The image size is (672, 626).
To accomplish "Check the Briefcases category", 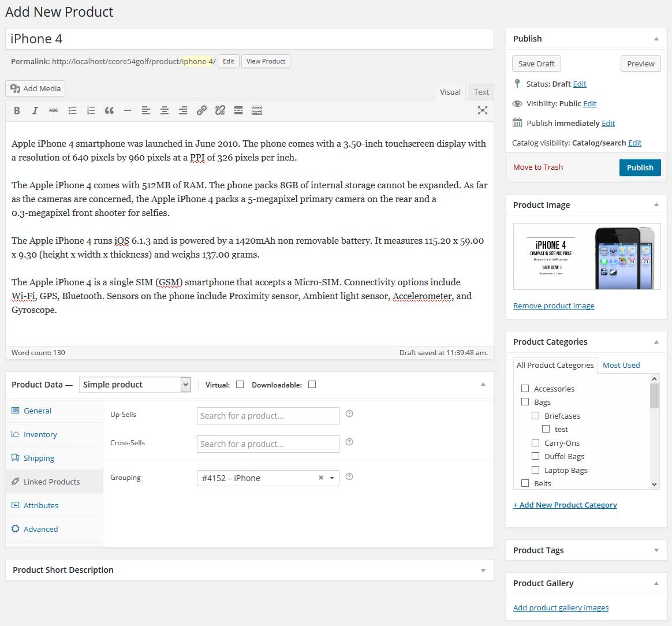I will pyautogui.click(x=536, y=416).
